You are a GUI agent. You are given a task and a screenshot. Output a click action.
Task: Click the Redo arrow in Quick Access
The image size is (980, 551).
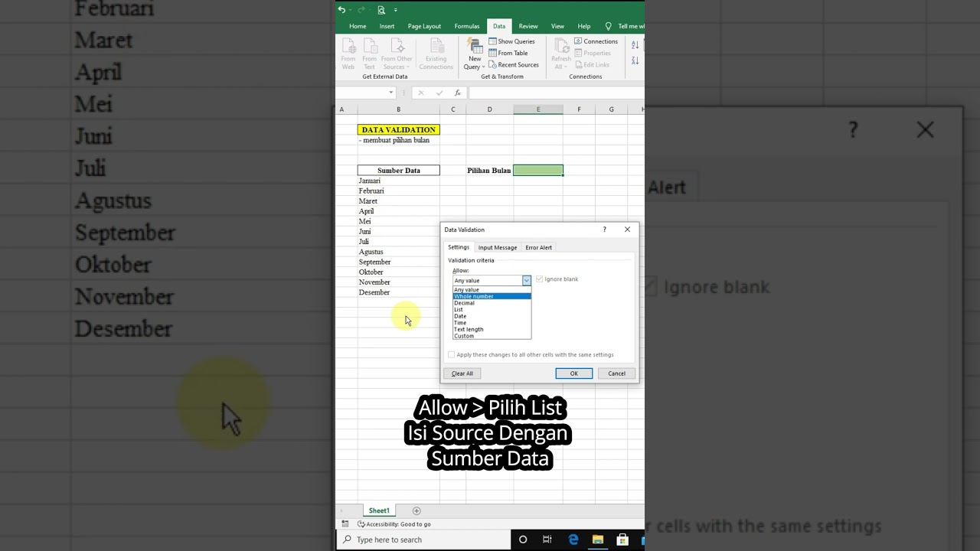361,10
